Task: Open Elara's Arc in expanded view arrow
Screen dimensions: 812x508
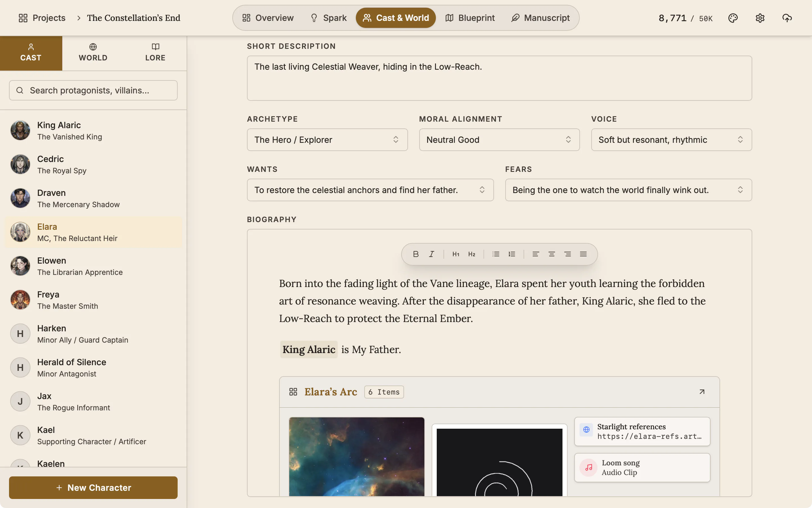Action: [702, 392]
